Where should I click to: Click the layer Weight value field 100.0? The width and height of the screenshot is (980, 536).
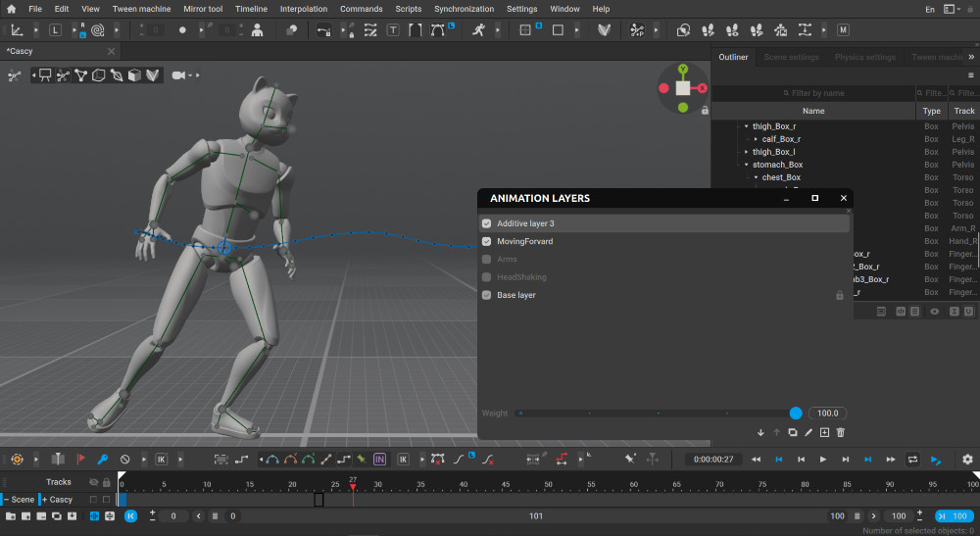827,413
